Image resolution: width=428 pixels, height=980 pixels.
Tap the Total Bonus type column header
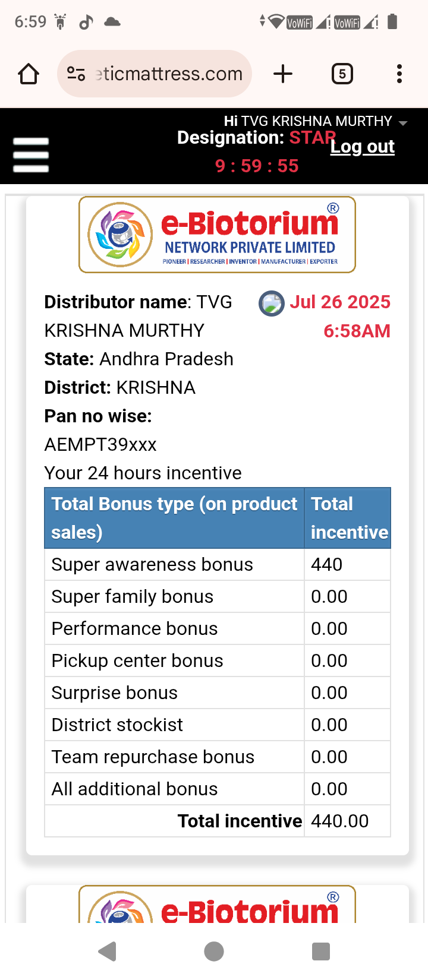[174, 518]
